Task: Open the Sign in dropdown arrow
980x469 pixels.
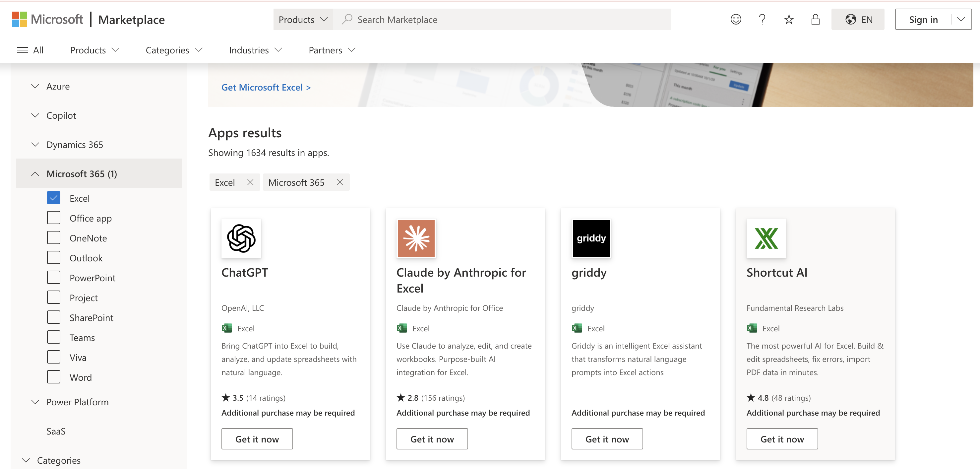Action: coord(961,20)
